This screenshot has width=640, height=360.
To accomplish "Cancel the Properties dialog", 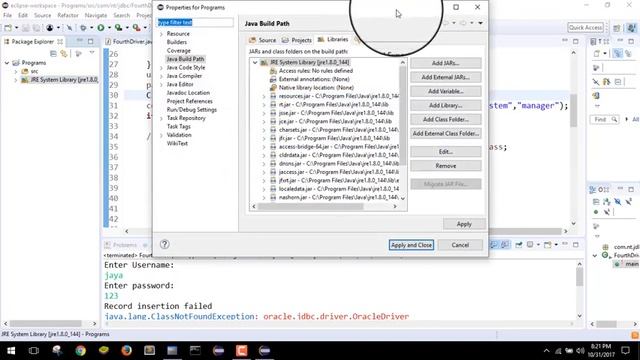I will (460, 245).
